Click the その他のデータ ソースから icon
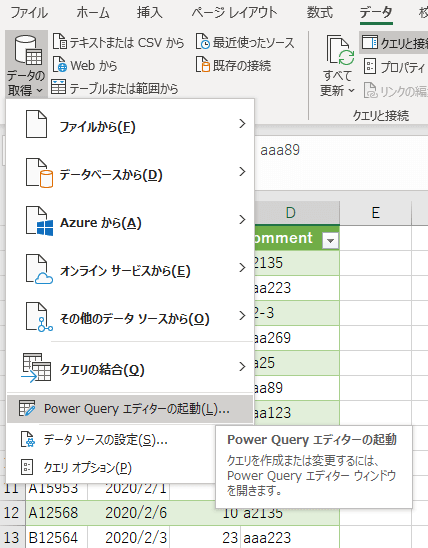The width and height of the screenshot is (428, 548). click(x=39, y=317)
